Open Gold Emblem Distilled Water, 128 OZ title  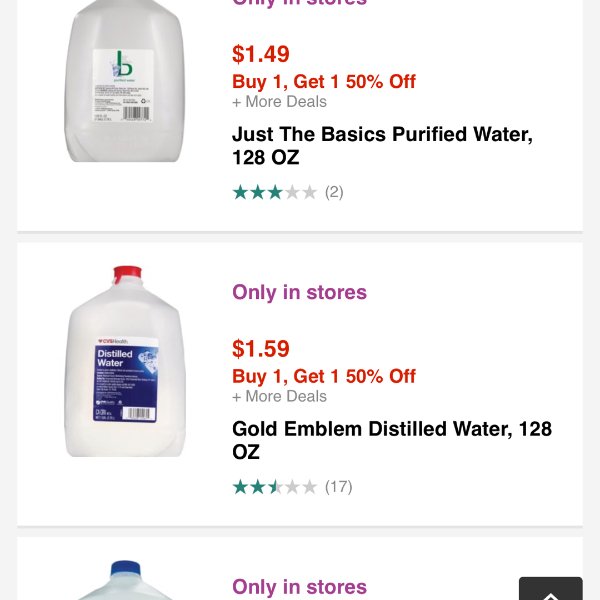[x=392, y=440]
